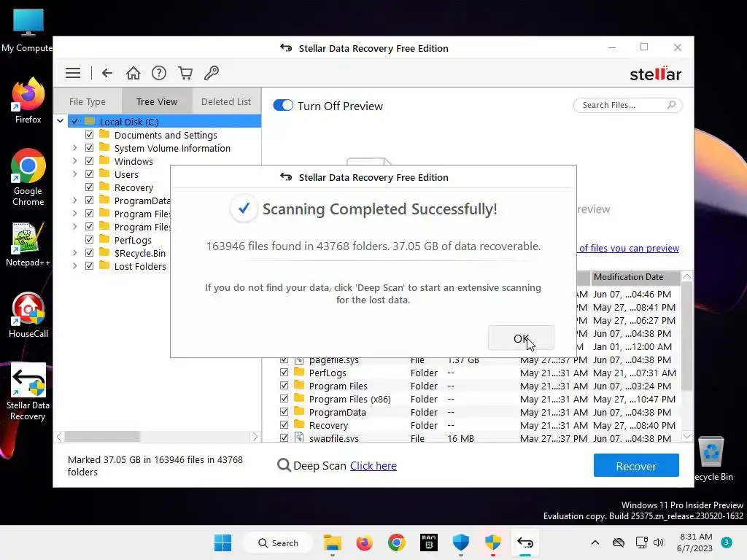The width and height of the screenshot is (747, 560).
Task: Open the notification badge showing 3
Action: click(x=727, y=542)
